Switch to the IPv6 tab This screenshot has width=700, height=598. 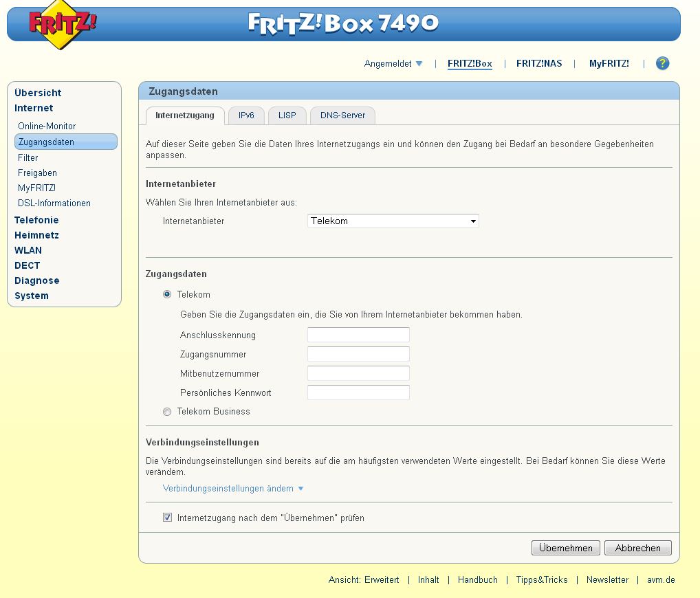(246, 115)
